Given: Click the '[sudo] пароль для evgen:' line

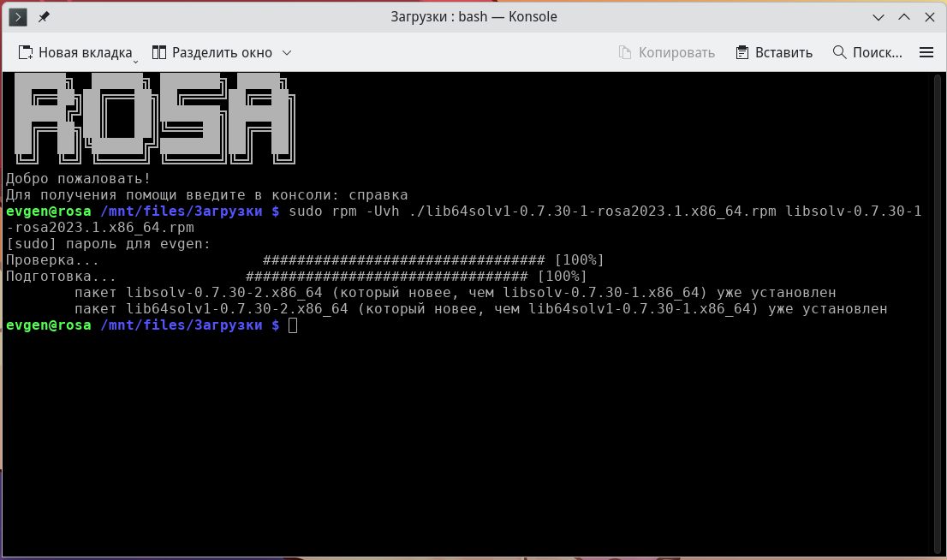Looking at the screenshot, I should (x=108, y=244).
